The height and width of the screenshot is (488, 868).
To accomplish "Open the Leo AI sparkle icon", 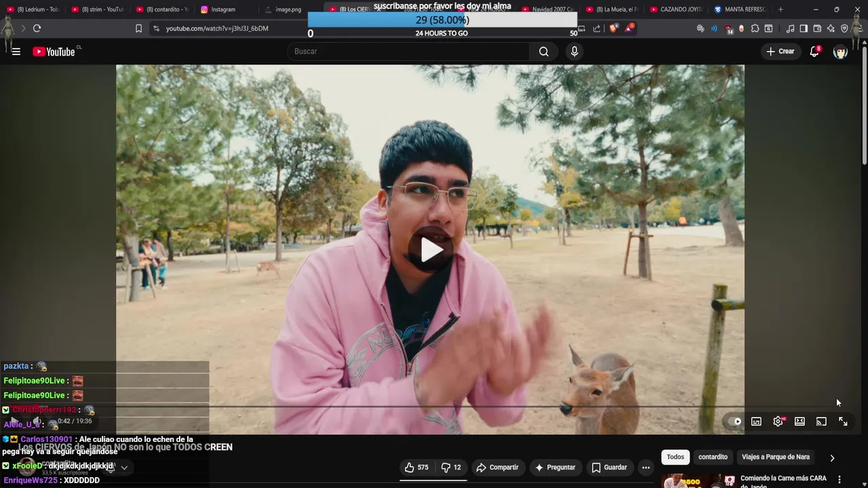I will coord(831,28).
